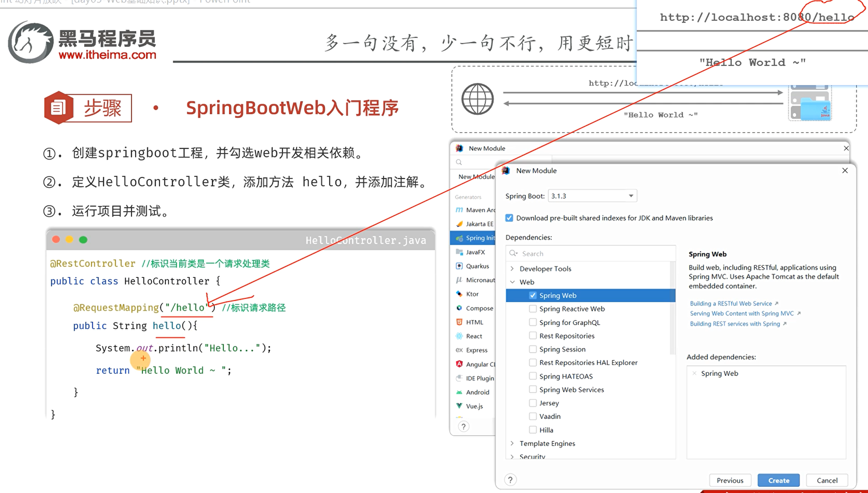This screenshot has height=493, width=868.
Task: Enable the Spring Reactive Web checkbox
Action: point(533,309)
